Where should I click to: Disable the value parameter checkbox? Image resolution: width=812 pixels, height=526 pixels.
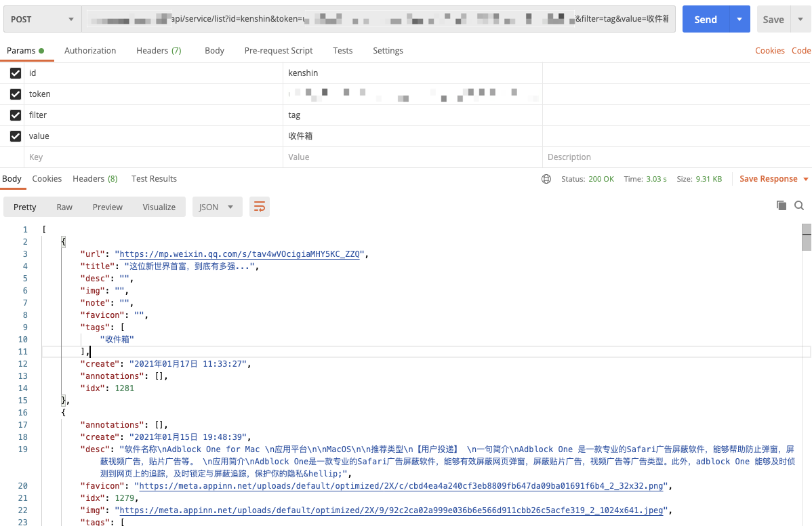[16, 136]
